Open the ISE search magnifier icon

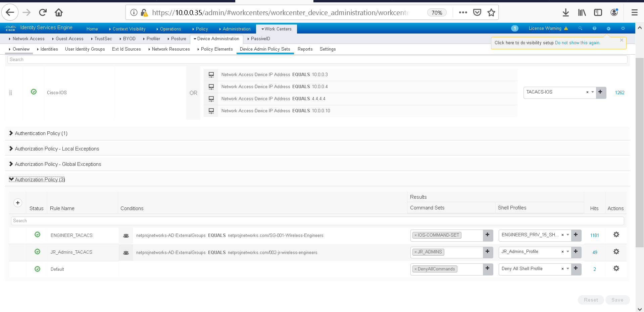[x=580, y=28]
